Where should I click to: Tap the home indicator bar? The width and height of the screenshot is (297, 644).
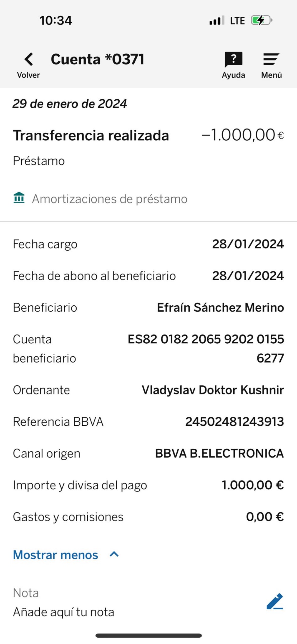pos(149,636)
